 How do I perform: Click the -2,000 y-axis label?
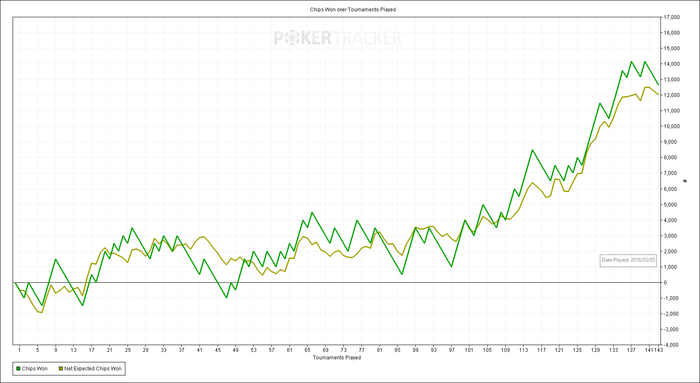671,314
